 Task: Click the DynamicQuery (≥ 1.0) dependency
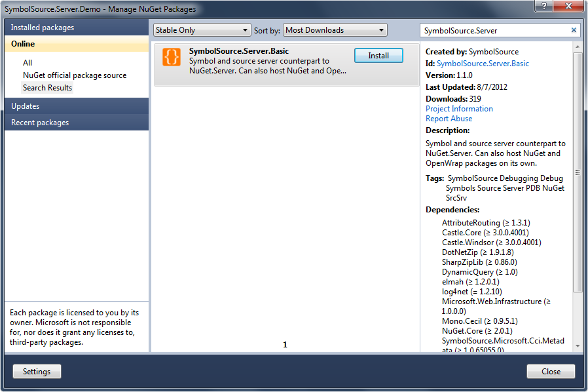click(x=479, y=272)
